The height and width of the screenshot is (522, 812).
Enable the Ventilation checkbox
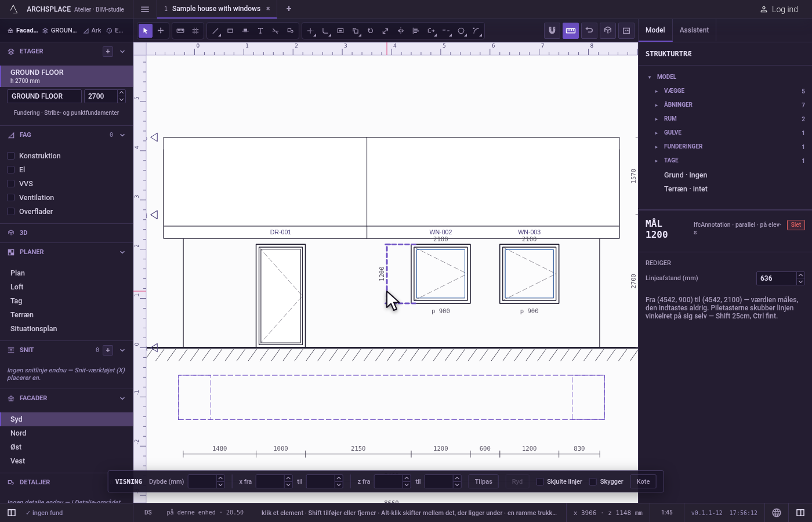10,198
